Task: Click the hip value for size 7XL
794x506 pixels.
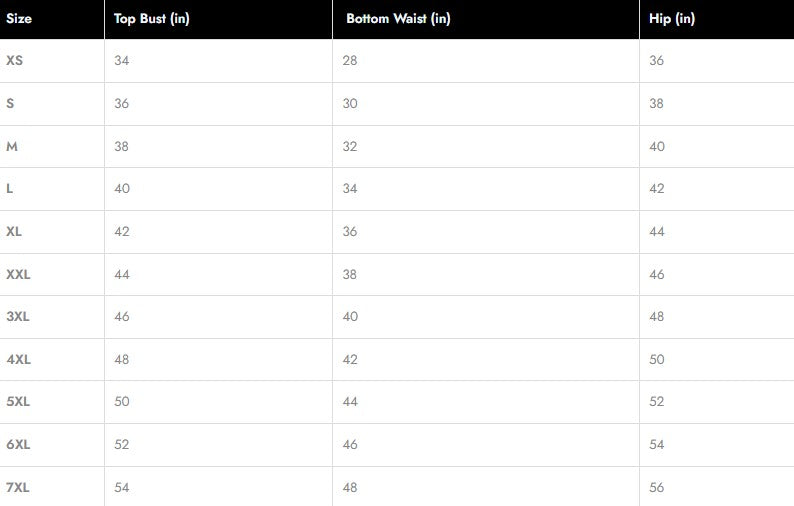Action: pos(657,487)
